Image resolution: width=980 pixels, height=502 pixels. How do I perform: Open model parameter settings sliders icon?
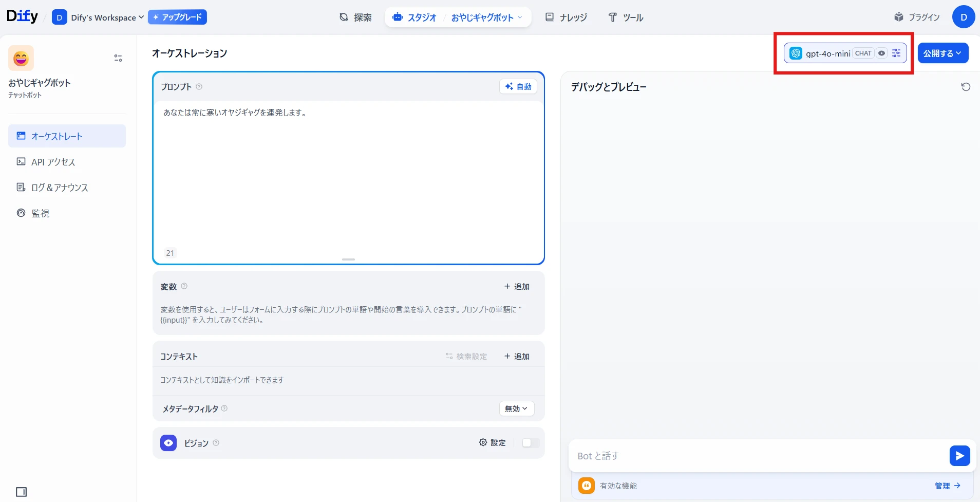tap(896, 53)
